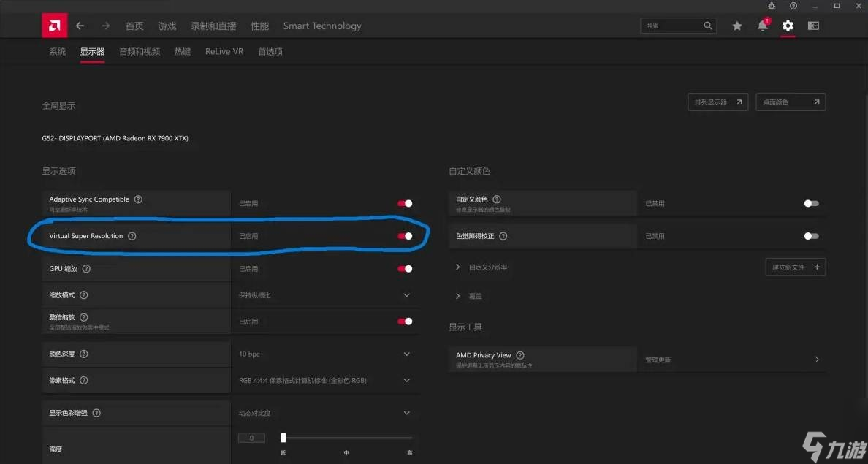868x464 pixels.
Task: Switch to 热键 subtab
Action: (183, 51)
